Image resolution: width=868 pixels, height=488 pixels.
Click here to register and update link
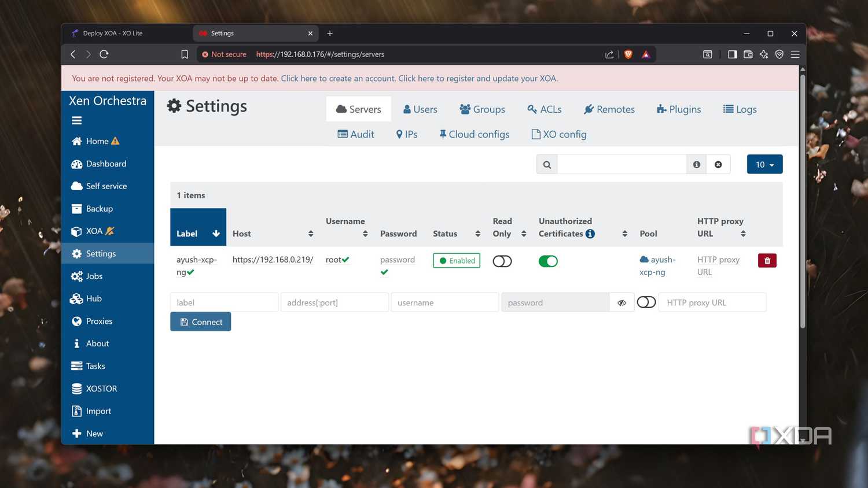click(479, 79)
